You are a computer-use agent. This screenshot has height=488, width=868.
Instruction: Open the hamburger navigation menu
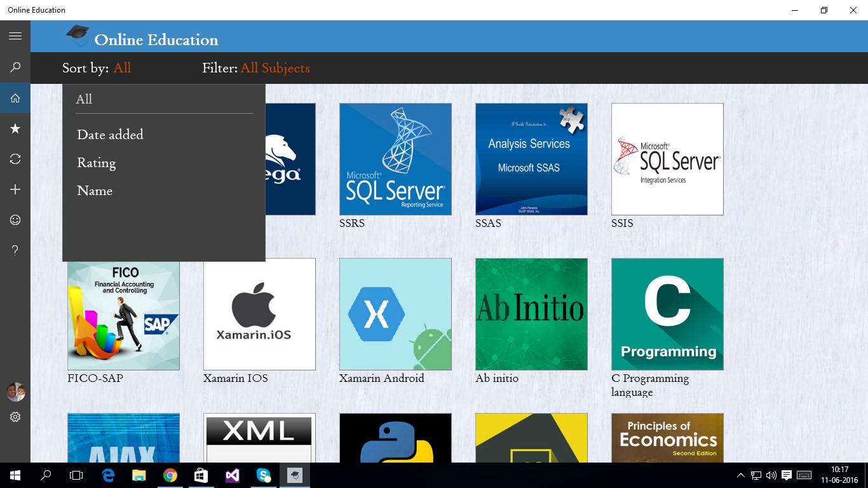click(15, 36)
